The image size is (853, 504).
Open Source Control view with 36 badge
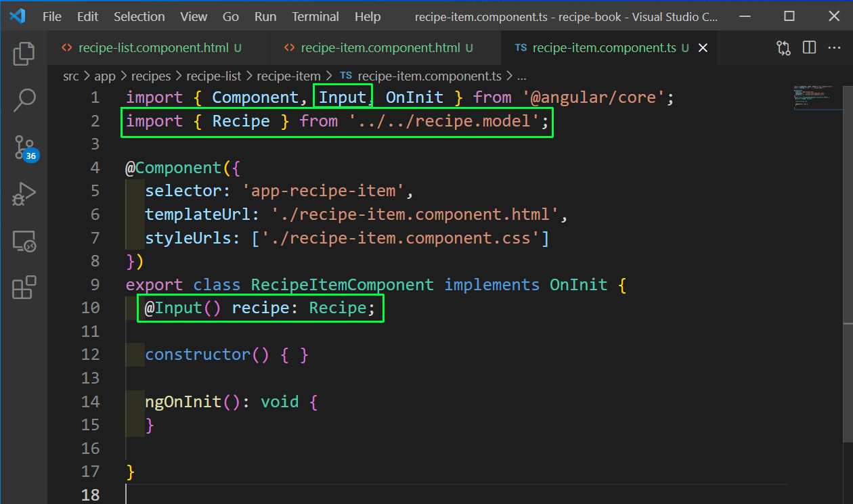tap(25, 148)
